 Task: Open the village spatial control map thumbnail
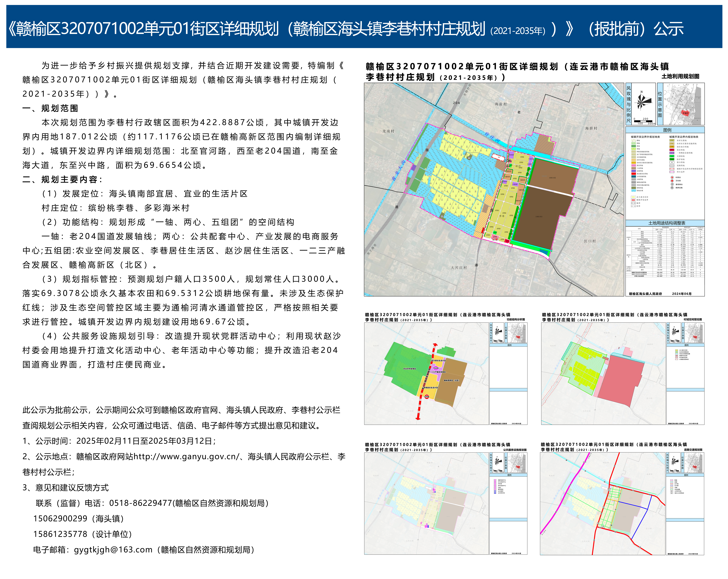(x=603, y=374)
